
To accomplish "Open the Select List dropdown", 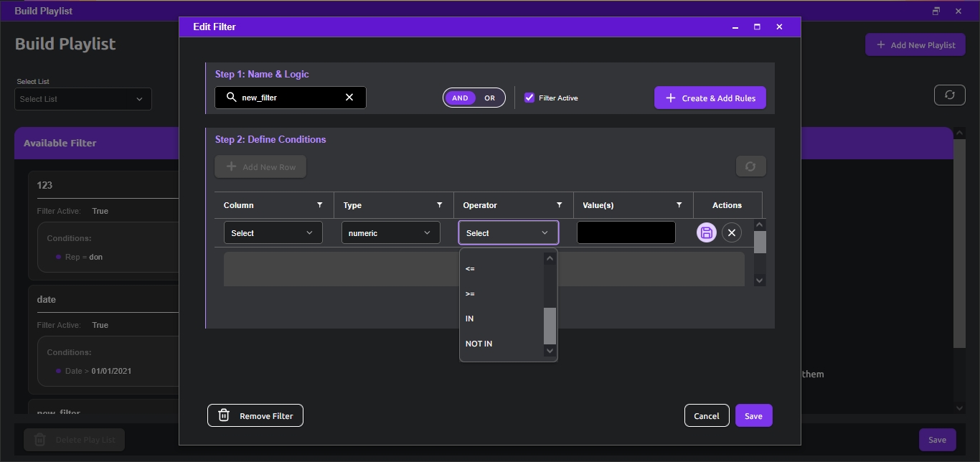I will click(83, 99).
